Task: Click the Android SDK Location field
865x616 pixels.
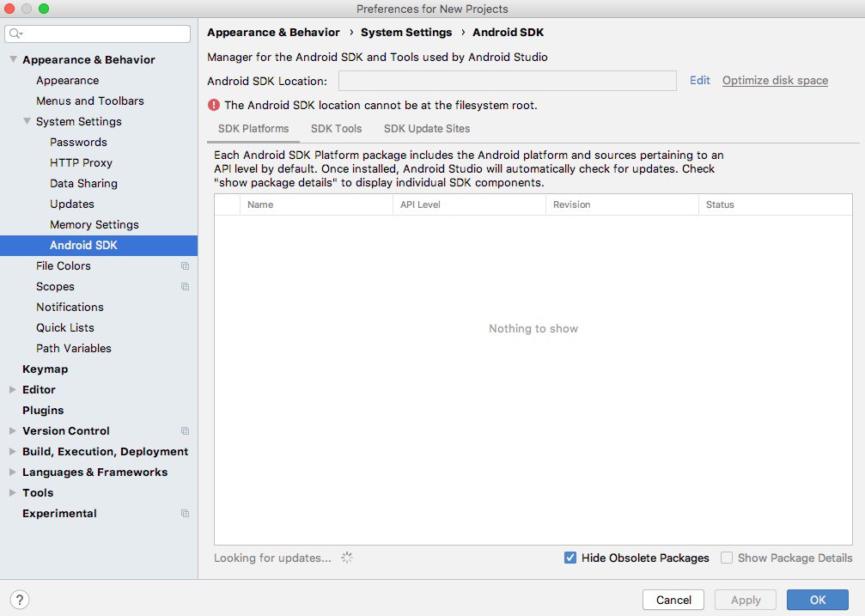Action: pyautogui.click(x=507, y=81)
